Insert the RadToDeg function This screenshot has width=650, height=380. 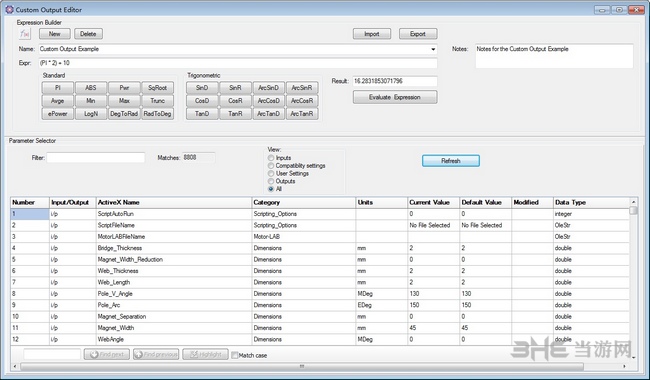coord(158,114)
